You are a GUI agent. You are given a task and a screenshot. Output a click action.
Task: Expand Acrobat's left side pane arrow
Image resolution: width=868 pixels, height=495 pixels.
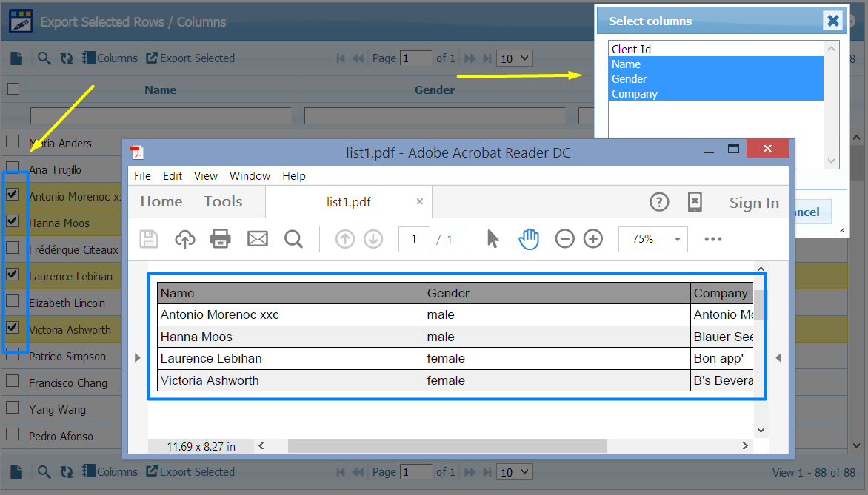click(x=137, y=357)
